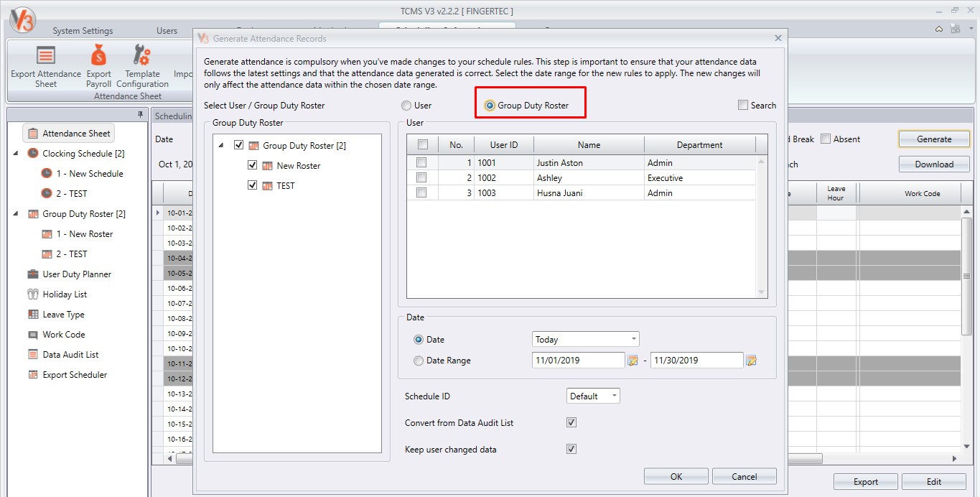Screen dimensions: 980x497
Task: Select 1 - New Schedule clock icon
Action: coord(47,174)
